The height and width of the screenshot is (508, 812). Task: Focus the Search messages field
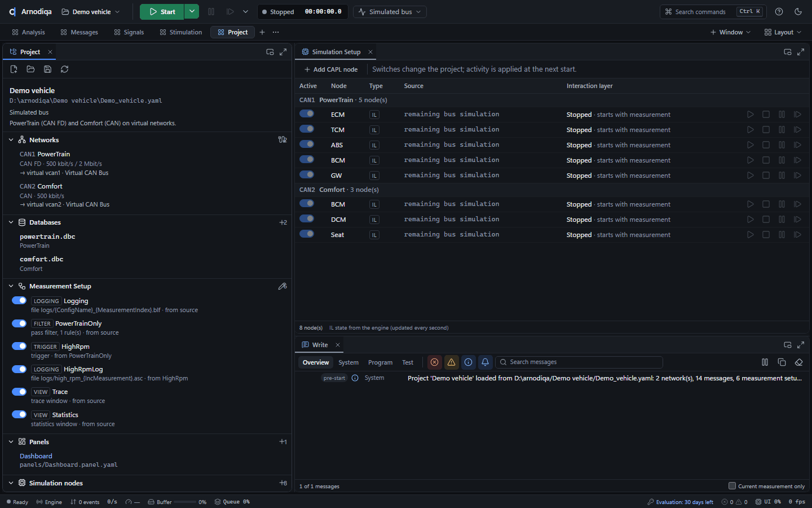click(579, 362)
